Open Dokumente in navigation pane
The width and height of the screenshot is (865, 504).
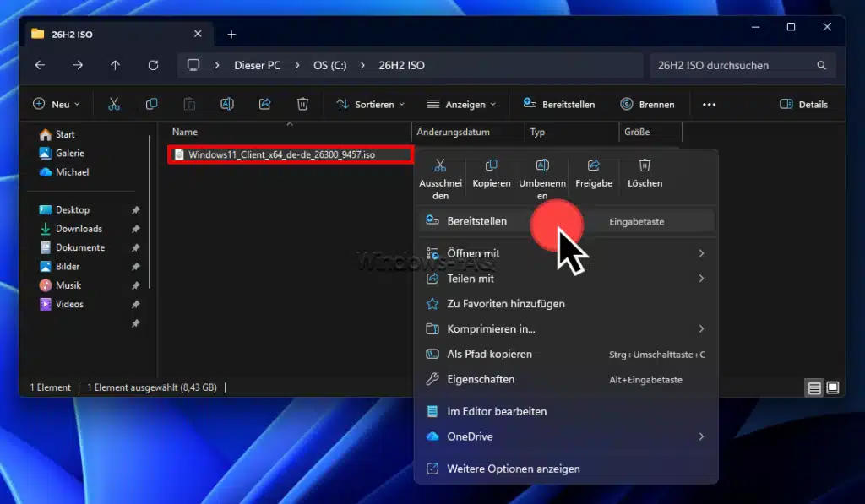point(72,247)
